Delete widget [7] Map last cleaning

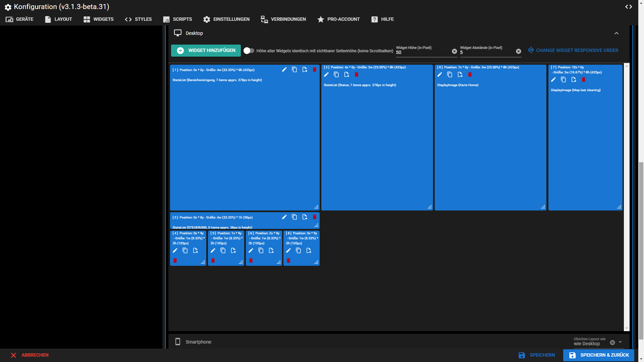(x=584, y=80)
